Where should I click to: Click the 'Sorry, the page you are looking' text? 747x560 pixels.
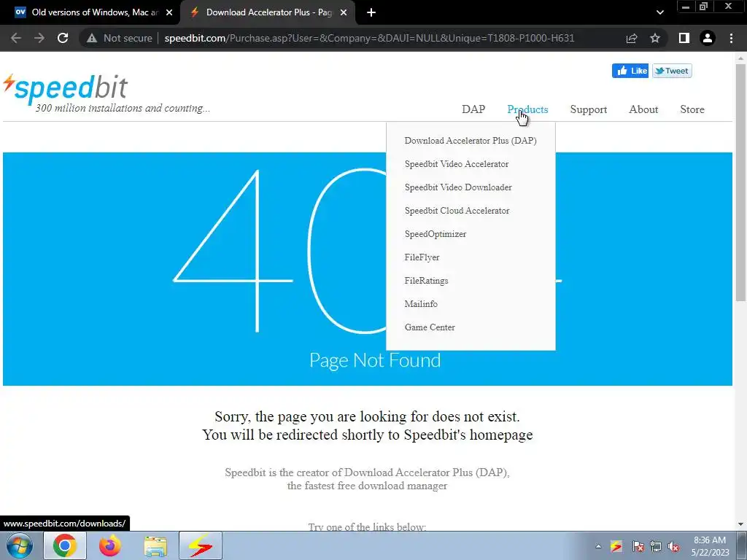tap(367, 416)
